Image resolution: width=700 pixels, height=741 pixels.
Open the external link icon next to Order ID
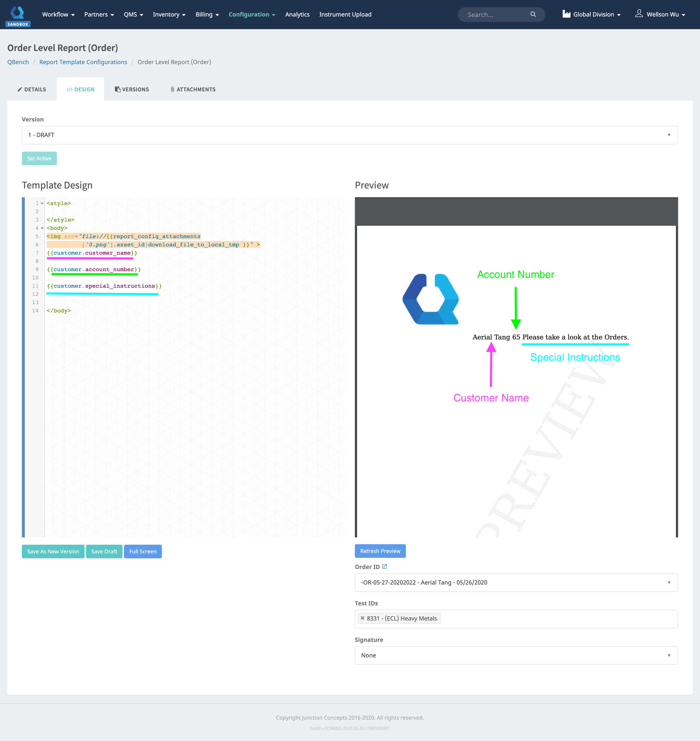[x=385, y=567]
